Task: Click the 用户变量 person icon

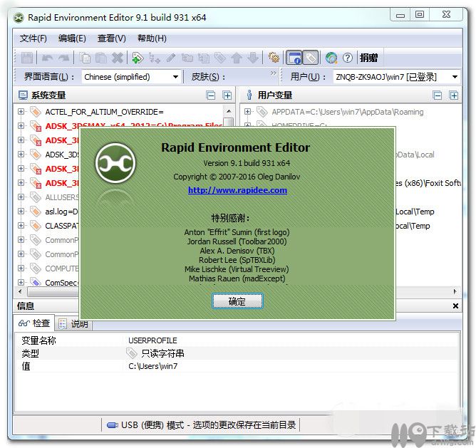Action: click(249, 95)
